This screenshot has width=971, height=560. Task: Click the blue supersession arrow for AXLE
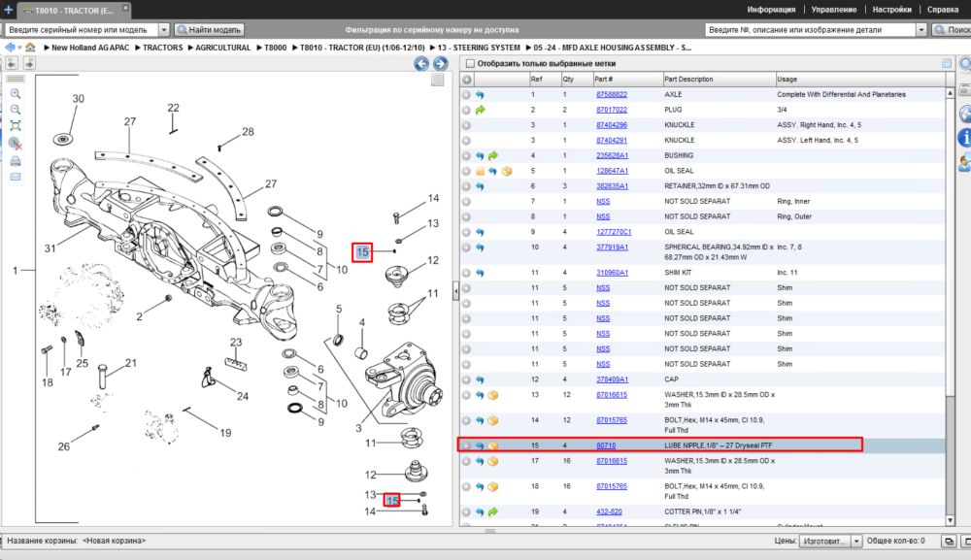[x=480, y=95]
